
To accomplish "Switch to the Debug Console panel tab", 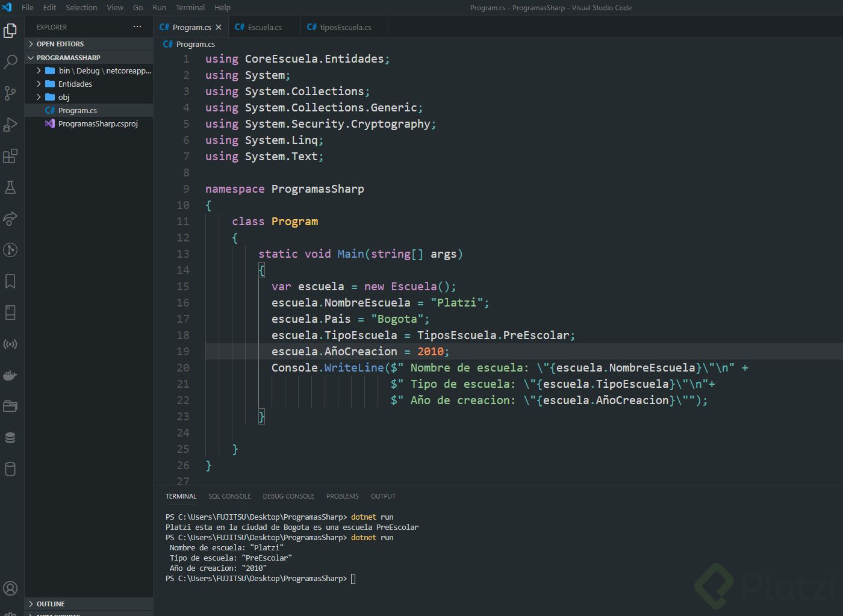I will coord(288,496).
